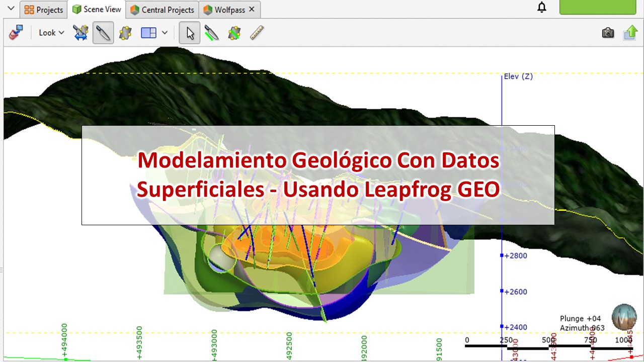Click the Plunge +04 readout
The image size is (644, 362).
pyautogui.click(x=581, y=319)
